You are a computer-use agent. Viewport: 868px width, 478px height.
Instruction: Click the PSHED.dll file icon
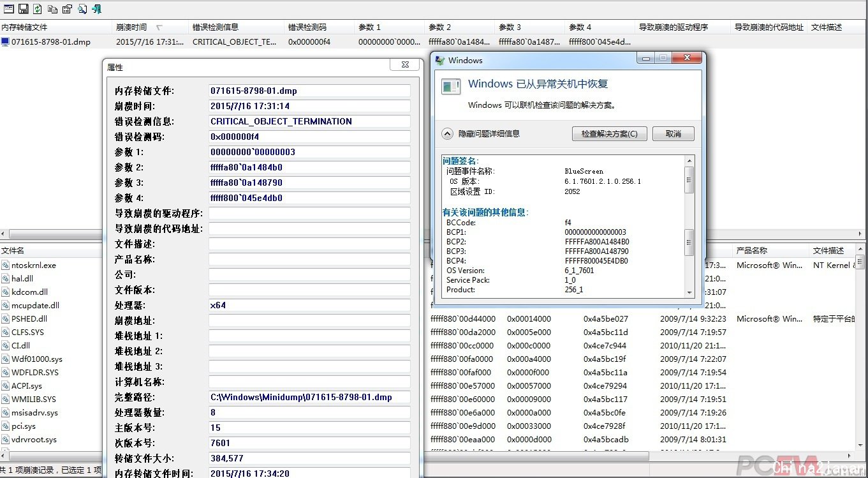(x=5, y=319)
